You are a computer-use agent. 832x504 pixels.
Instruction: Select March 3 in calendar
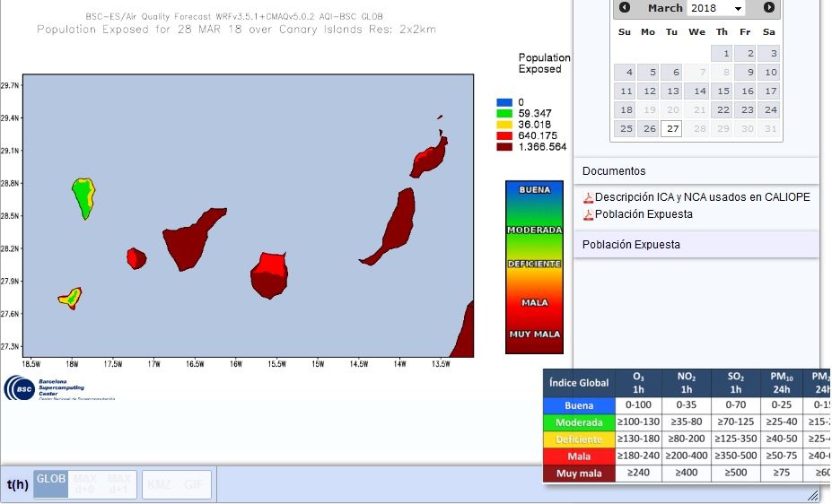click(768, 53)
